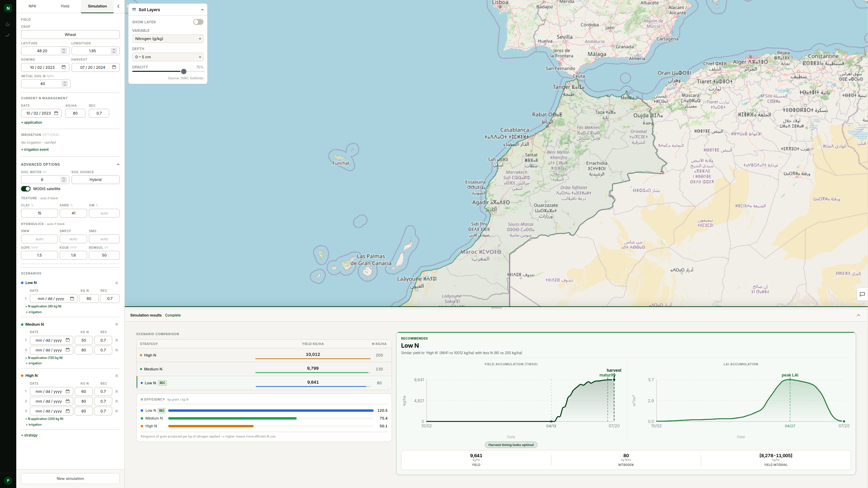Image resolution: width=868 pixels, height=488 pixels.
Task: Open the harvest date calendar picker
Action: [114, 67]
